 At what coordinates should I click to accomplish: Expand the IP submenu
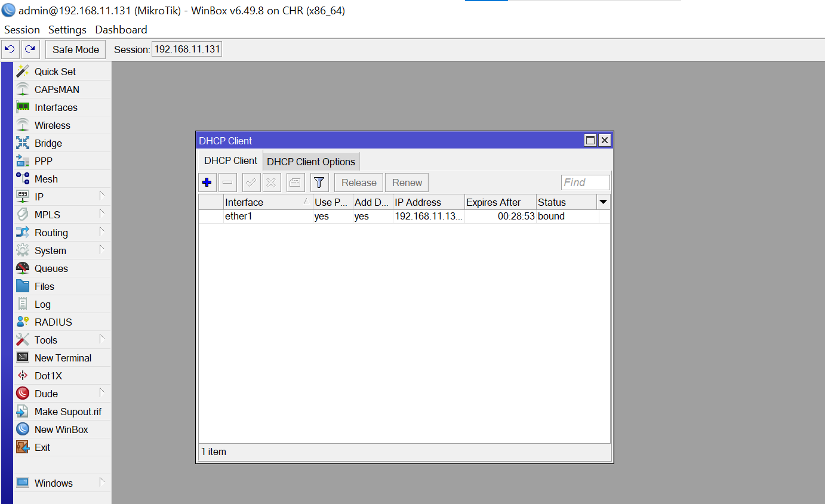click(x=102, y=196)
